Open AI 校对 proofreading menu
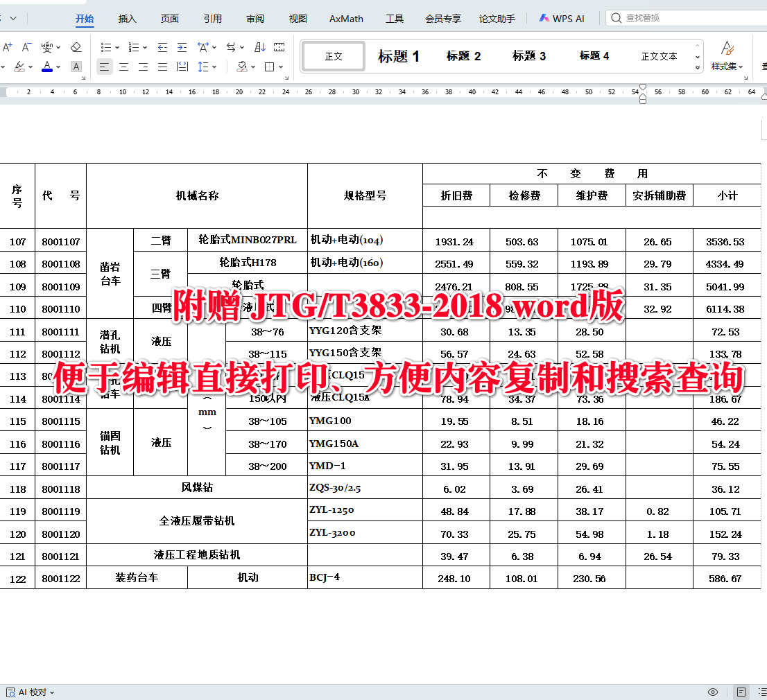Image resolution: width=767 pixels, height=700 pixels. pos(30,692)
